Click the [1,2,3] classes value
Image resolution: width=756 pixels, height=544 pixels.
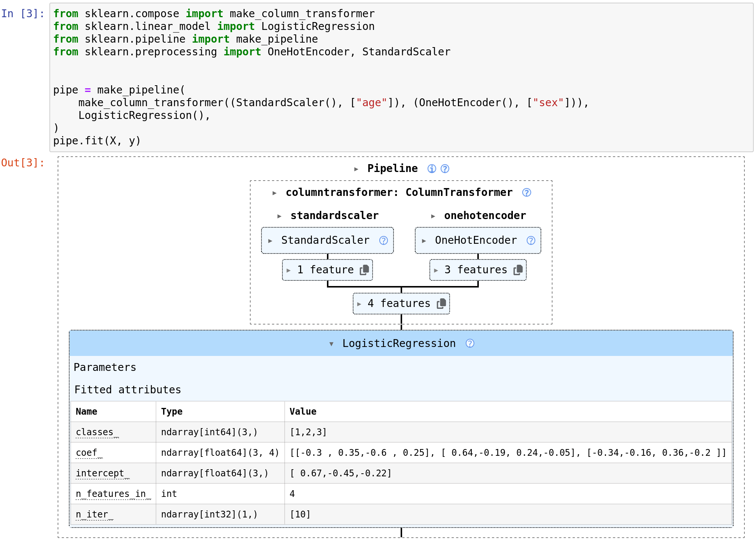[x=308, y=432]
